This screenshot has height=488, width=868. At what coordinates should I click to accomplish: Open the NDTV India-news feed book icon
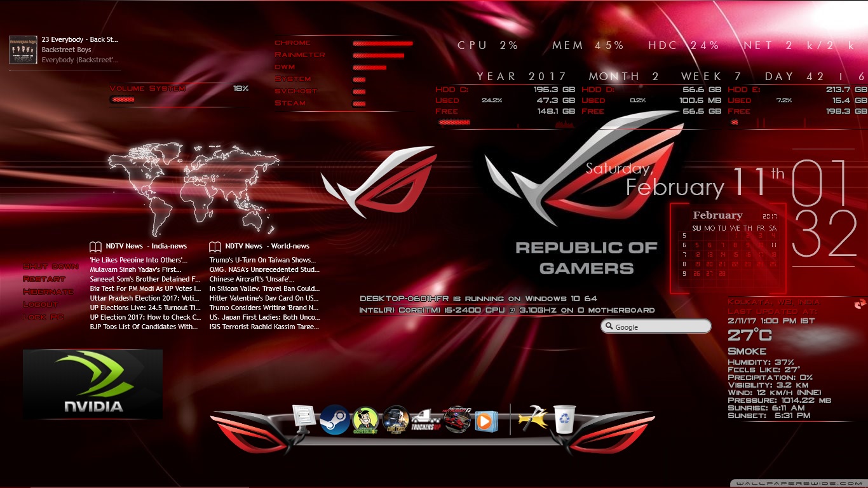coord(95,246)
